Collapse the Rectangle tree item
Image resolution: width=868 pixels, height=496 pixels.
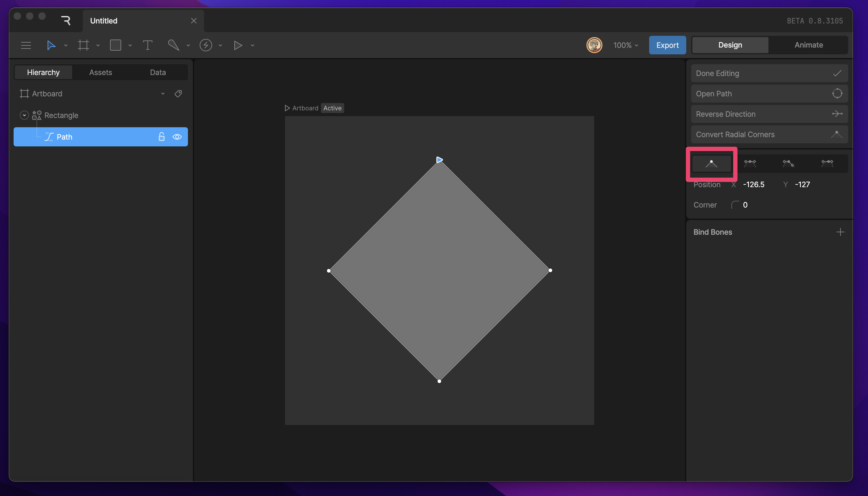(24, 115)
